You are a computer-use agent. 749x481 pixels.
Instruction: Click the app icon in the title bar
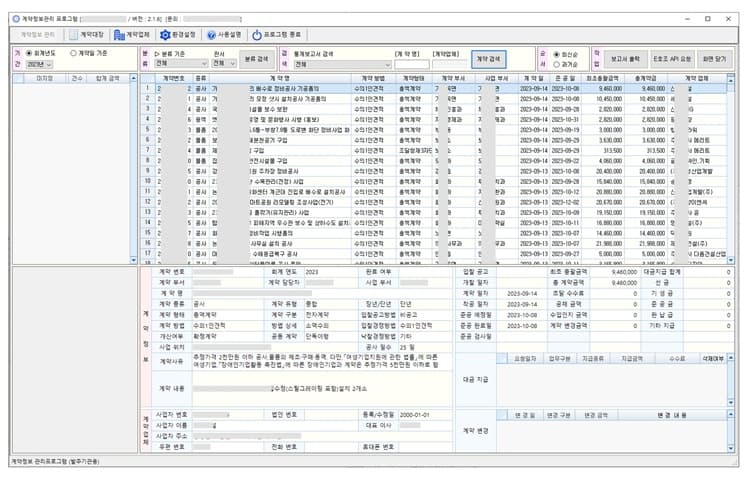16,19
